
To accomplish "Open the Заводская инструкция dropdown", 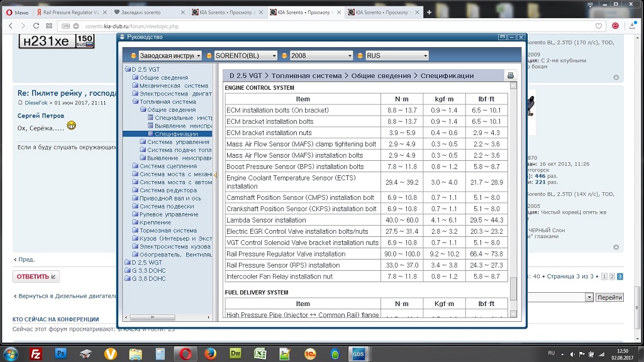I will 167,55.
